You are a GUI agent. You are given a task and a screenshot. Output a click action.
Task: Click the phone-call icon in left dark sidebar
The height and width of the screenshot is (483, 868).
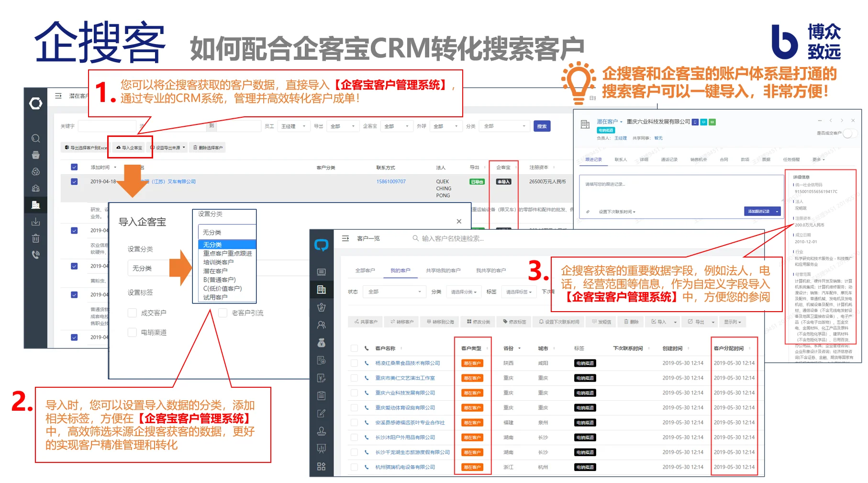coord(35,255)
